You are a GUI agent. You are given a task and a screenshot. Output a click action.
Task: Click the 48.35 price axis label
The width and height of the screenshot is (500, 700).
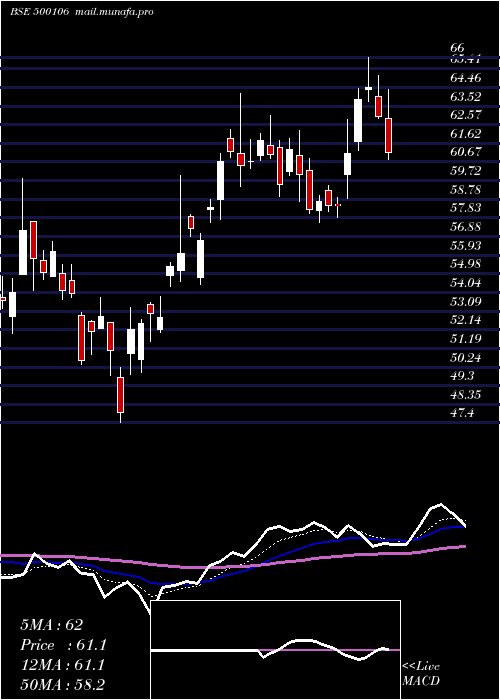(x=466, y=394)
